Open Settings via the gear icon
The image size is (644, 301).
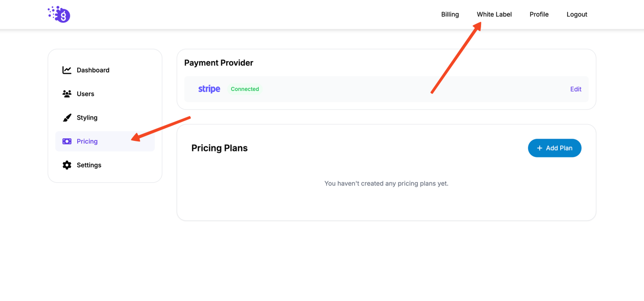click(x=67, y=165)
